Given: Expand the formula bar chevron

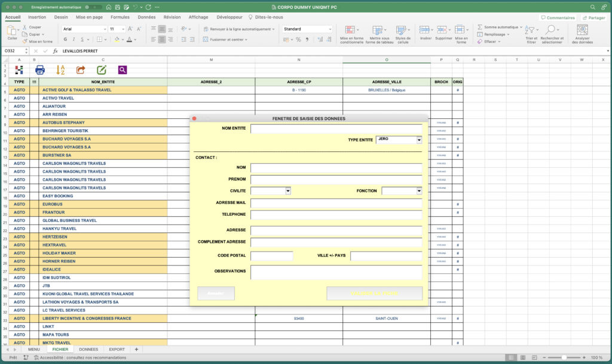Looking at the screenshot, I should tap(607, 51).
